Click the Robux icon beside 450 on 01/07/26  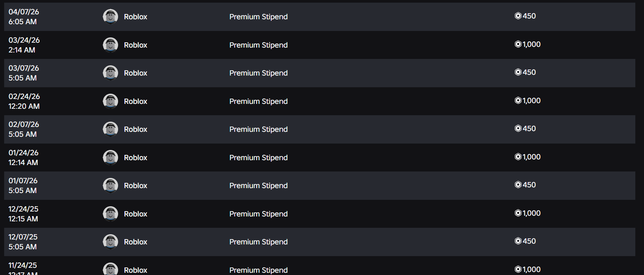(518, 185)
